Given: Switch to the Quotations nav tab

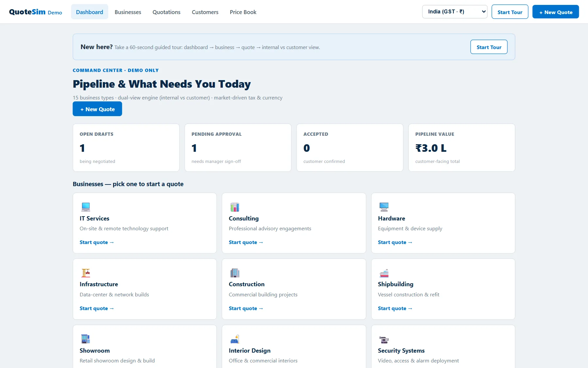Looking at the screenshot, I should point(166,12).
